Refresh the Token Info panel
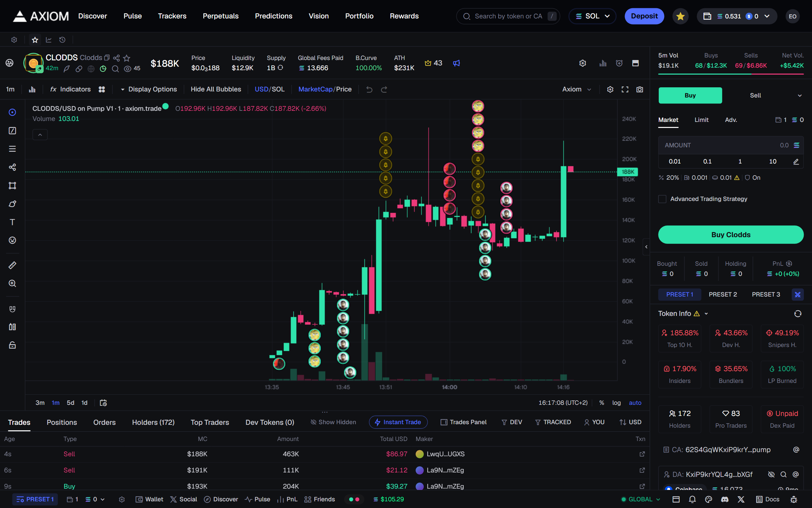The height and width of the screenshot is (508, 812). click(798, 313)
